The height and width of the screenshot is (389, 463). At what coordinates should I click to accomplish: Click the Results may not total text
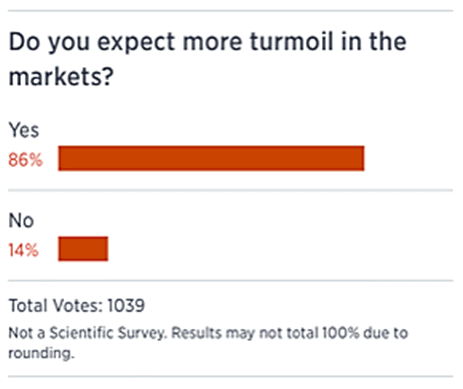coord(245,333)
